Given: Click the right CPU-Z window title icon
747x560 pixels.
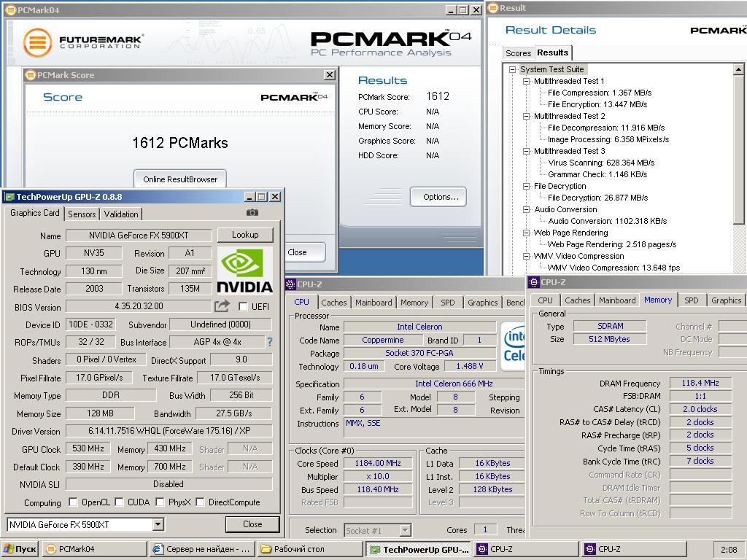Looking at the screenshot, I should [x=534, y=282].
